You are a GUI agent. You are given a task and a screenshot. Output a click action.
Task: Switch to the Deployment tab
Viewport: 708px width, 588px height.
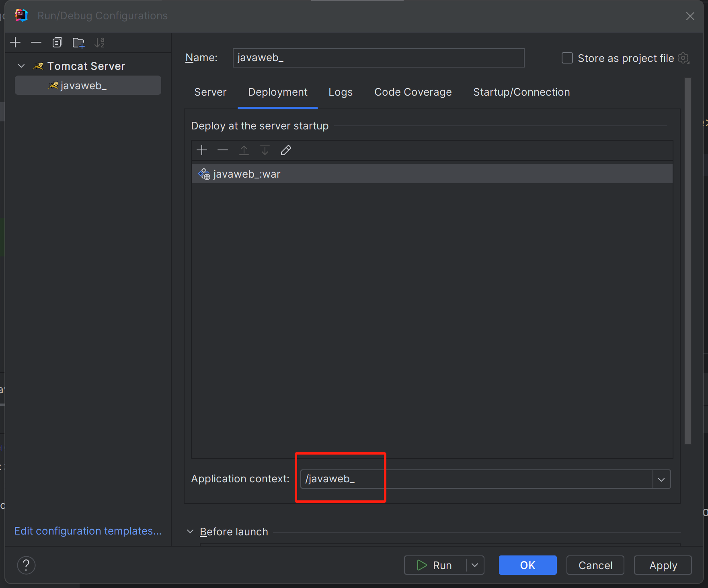278,92
